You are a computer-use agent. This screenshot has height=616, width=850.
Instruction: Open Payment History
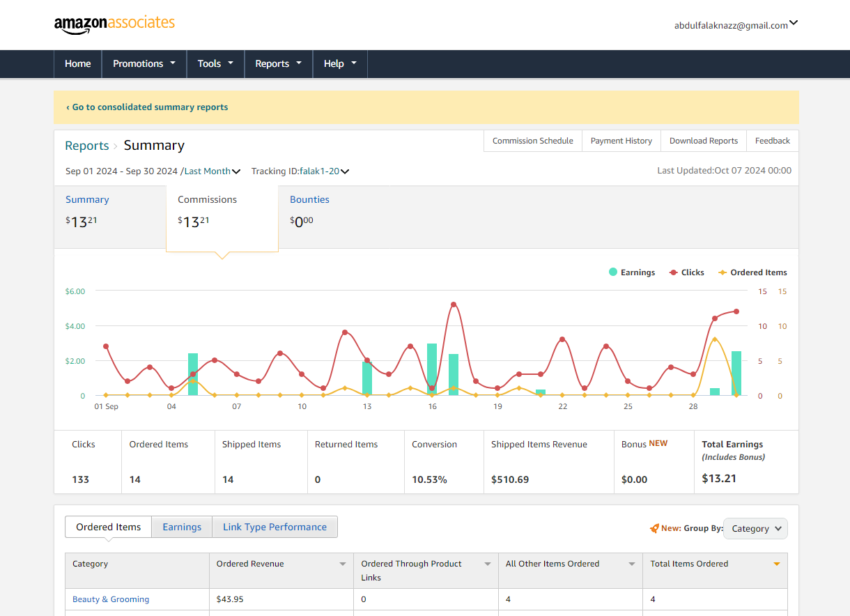point(621,141)
